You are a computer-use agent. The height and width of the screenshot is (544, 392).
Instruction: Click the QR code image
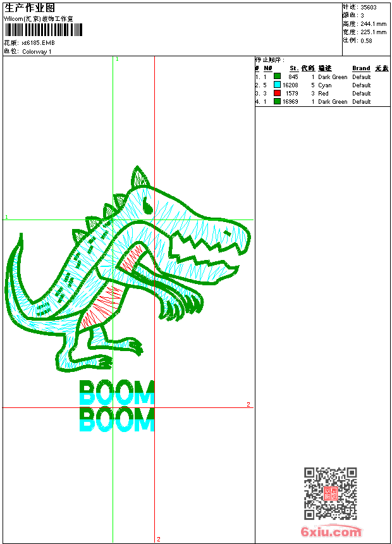(330, 493)
